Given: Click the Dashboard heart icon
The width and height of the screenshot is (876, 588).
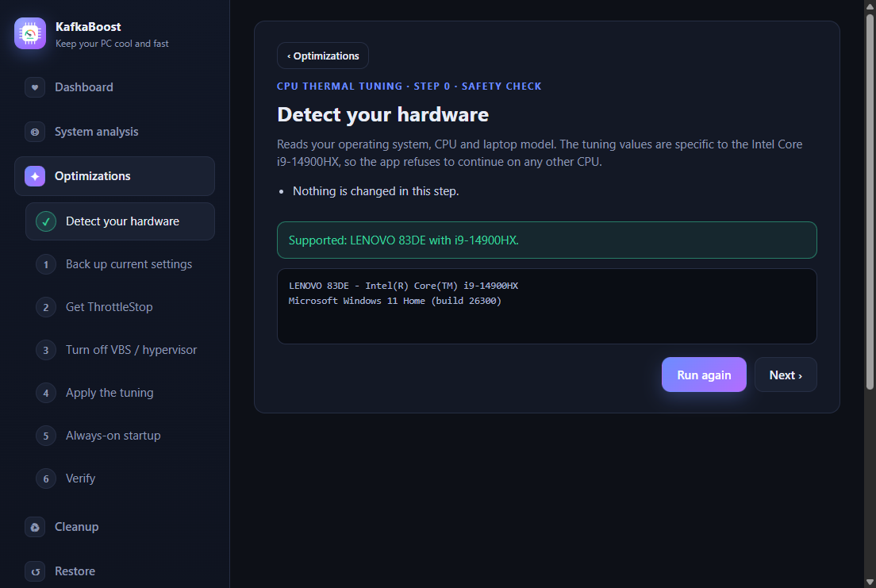Looking at the screenshot, I should pos(35,87).
